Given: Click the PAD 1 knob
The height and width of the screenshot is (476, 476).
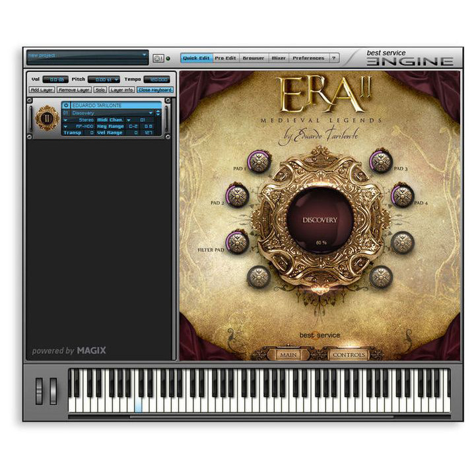Looking at the screenshot, I should point(259,161).
